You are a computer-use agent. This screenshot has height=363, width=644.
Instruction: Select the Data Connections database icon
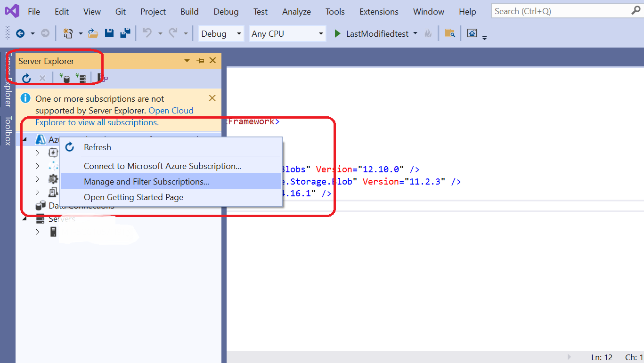(41, 205)
